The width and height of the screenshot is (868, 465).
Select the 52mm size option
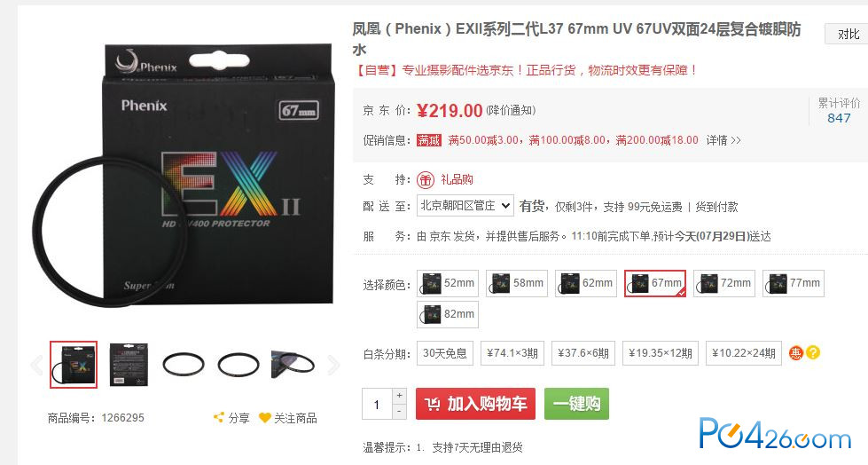click(448, 283)
